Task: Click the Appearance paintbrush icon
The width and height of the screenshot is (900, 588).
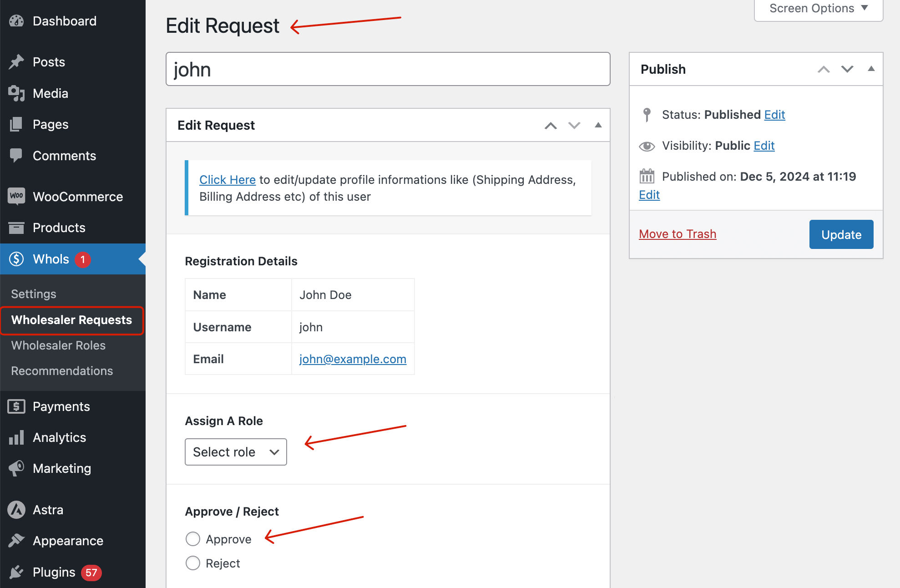Action: click(16, 541)
